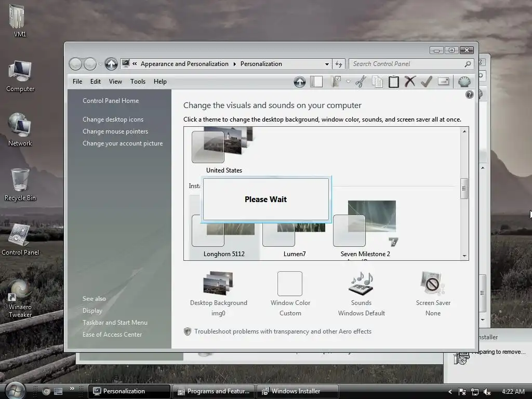This screenshot has width=532, height=399.
Task: Click the Cut scissors toolbar icon
Action: pos(361,82)
